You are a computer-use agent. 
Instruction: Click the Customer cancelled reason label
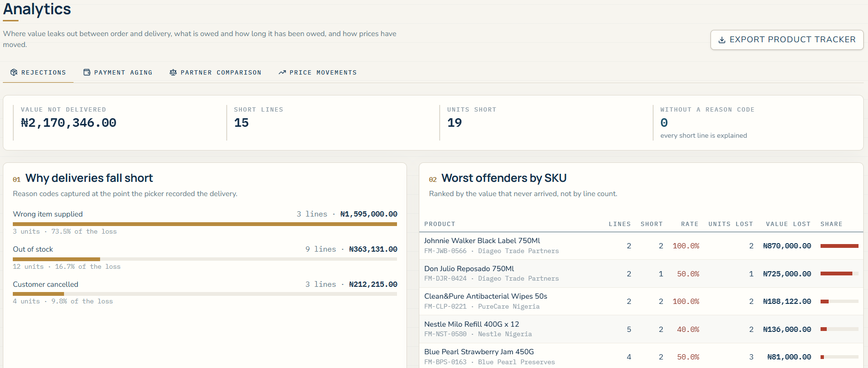click(46, 284)
